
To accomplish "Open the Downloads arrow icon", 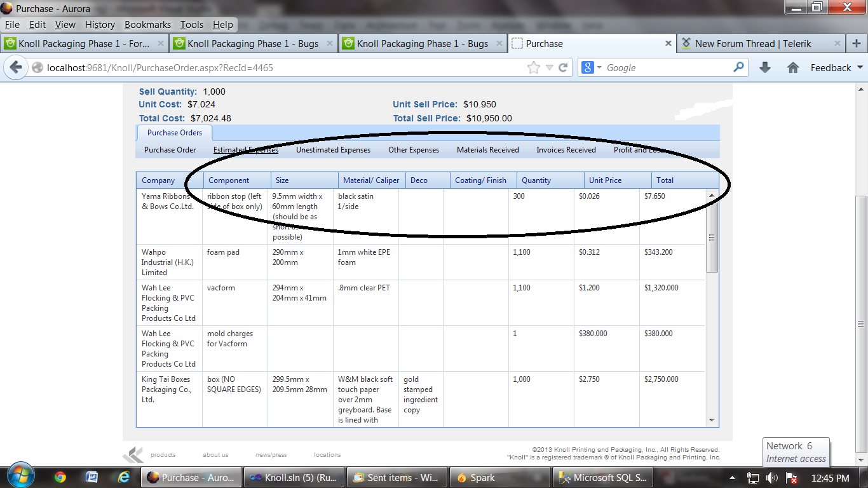I will (765, 67).
